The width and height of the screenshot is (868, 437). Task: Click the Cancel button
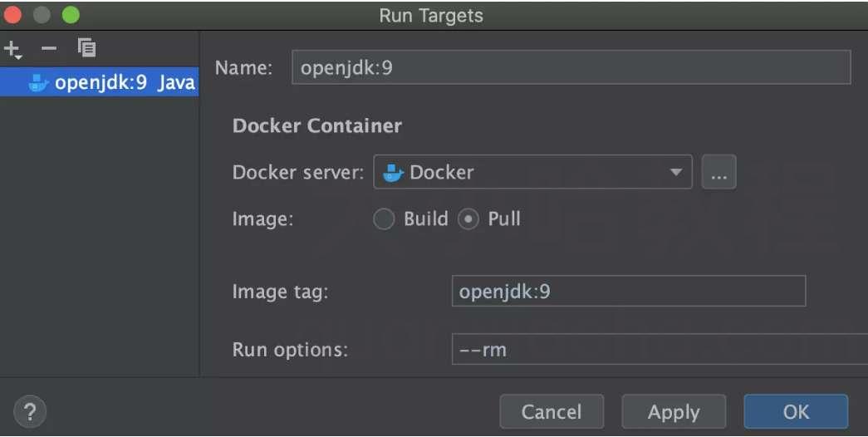coord(552,411)
